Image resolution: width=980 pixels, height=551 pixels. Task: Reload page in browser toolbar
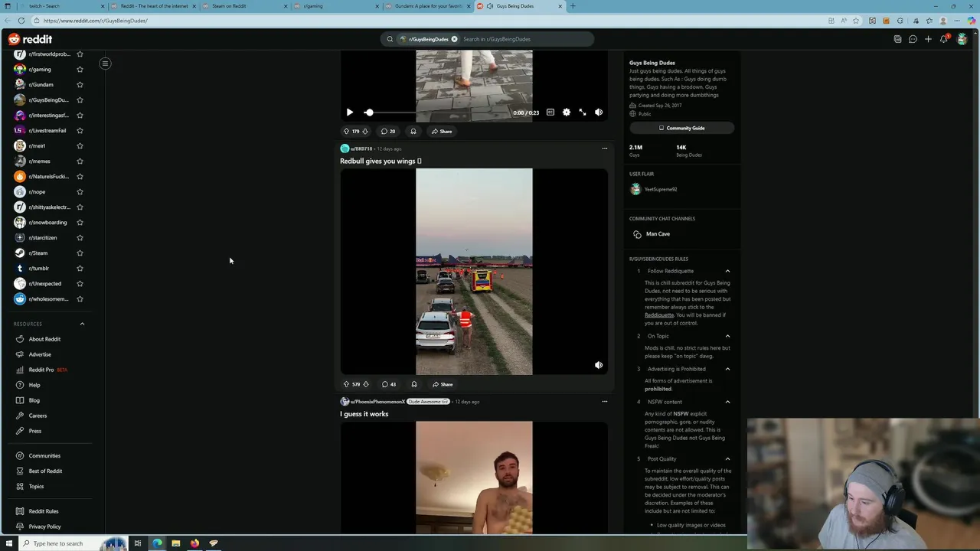point(21,21)
